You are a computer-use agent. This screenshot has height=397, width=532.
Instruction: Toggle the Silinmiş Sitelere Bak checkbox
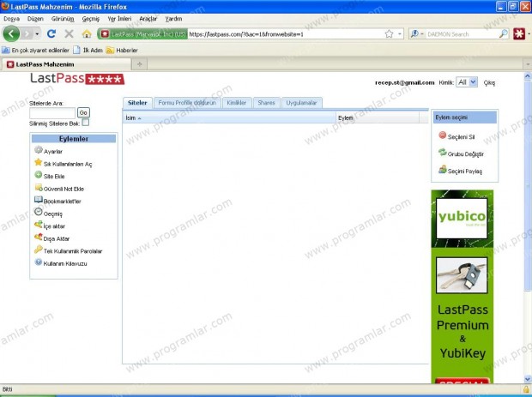point(86,123)
